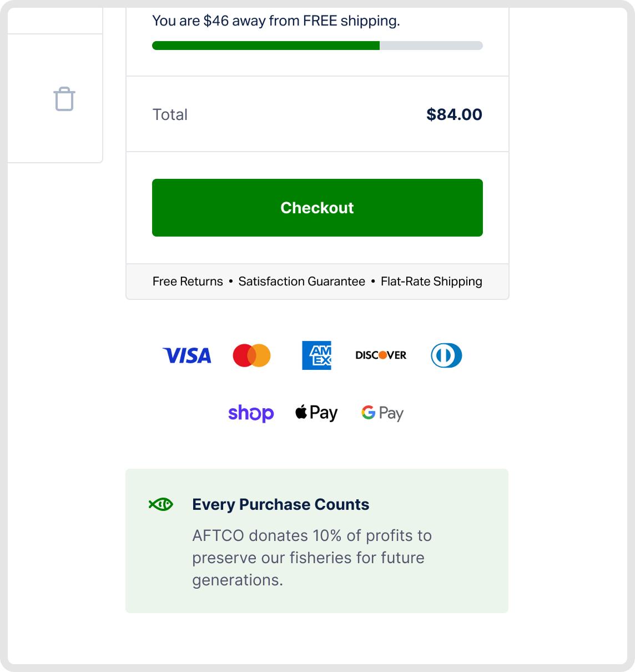Click the free shipping progress bar
The image size is (635, 672).
coord(317,46)
